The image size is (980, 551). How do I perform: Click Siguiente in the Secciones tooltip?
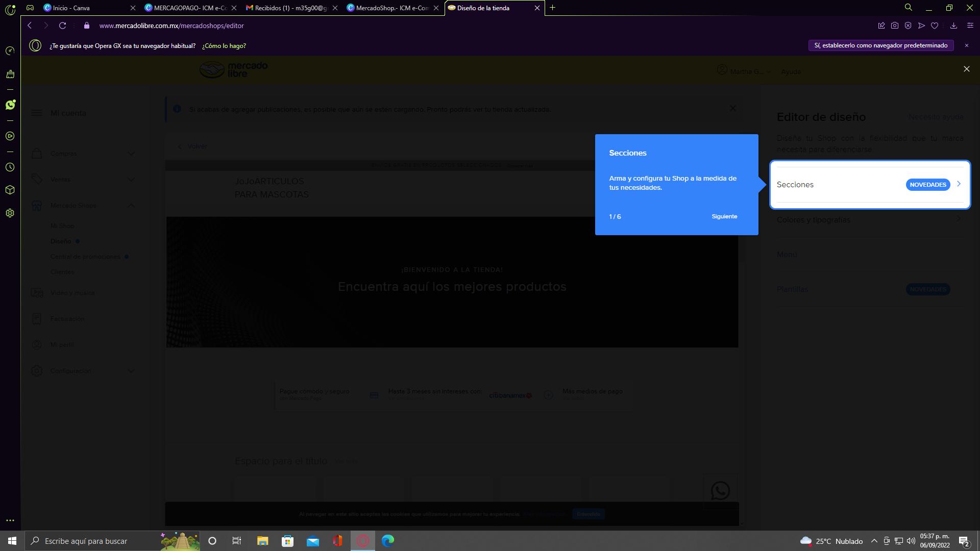(x=724, y=216)
